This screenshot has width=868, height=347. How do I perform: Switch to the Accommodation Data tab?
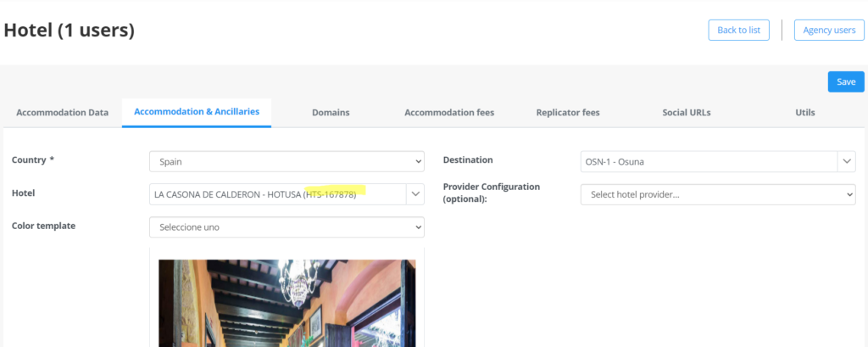pyautogui.click(x=63, y=112)
